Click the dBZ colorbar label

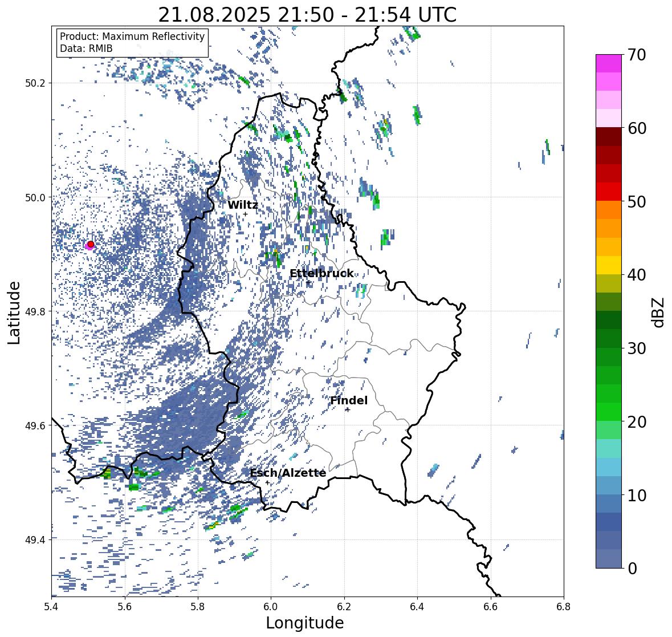(659, 313)
